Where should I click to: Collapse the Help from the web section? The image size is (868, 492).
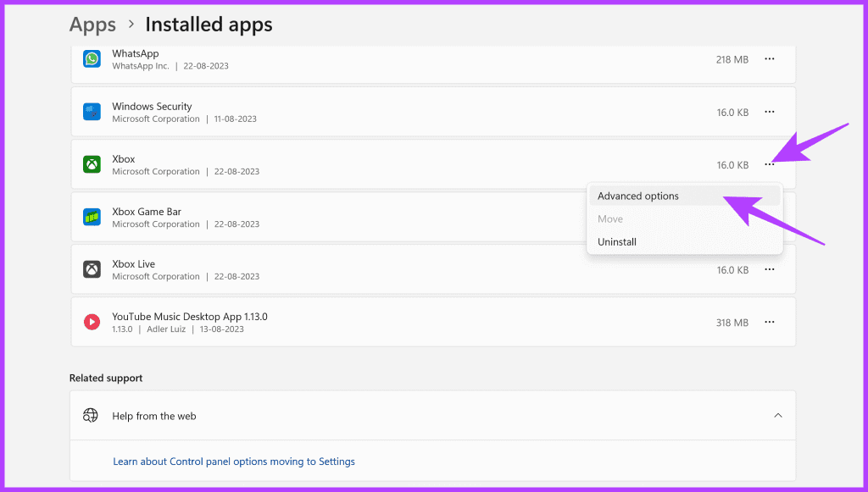[778, 415]
